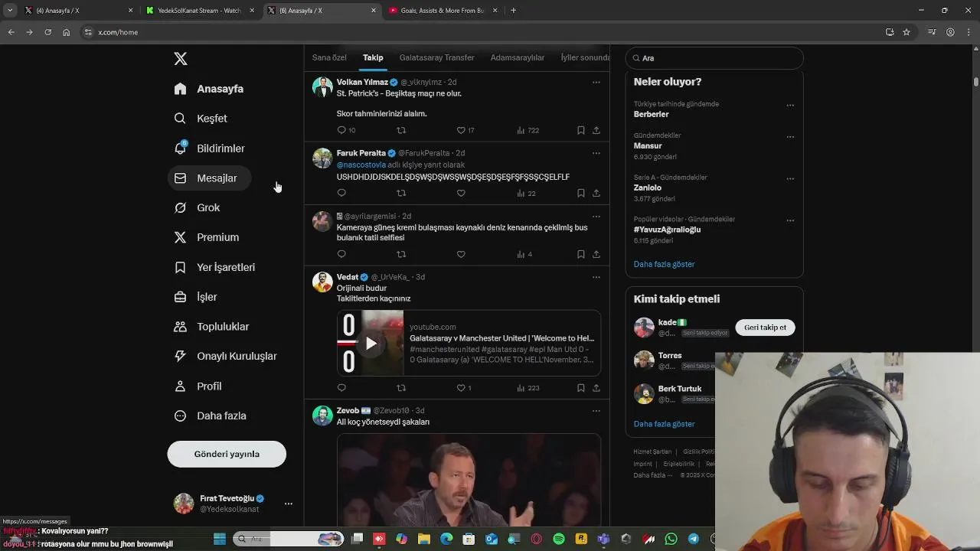Screen dimensions: 980x551
Task: Share Vedat's post
Action: (x=596, y=388)
